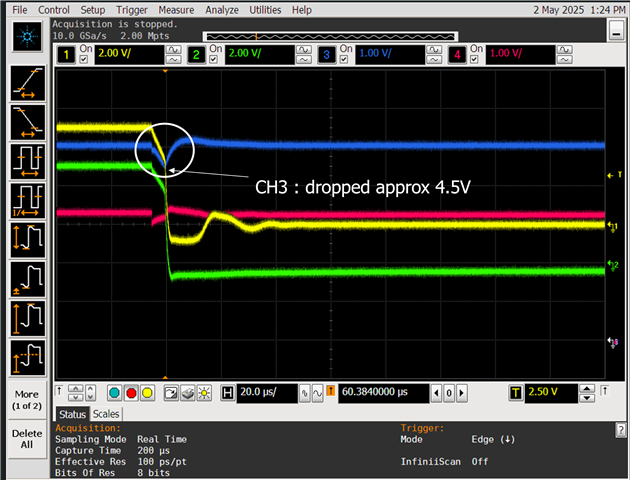Decrease channel 4 vertical scale
This screenshot has height=480, width=630.
565,59
